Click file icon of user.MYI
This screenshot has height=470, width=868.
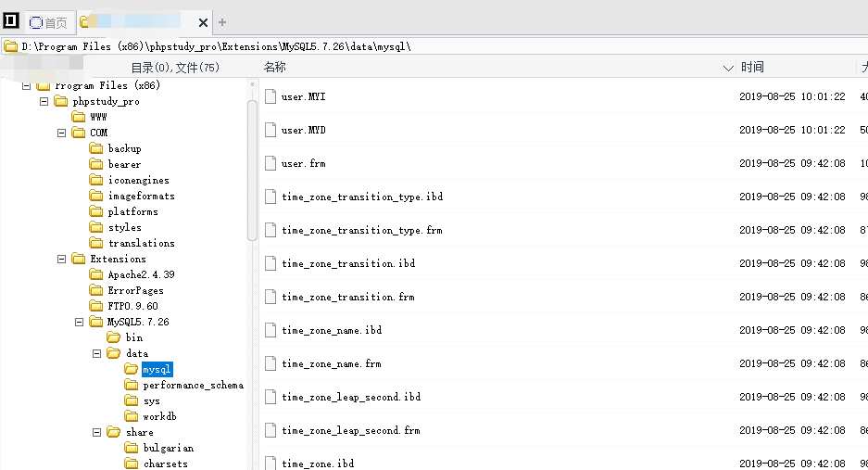pos(270,96)
